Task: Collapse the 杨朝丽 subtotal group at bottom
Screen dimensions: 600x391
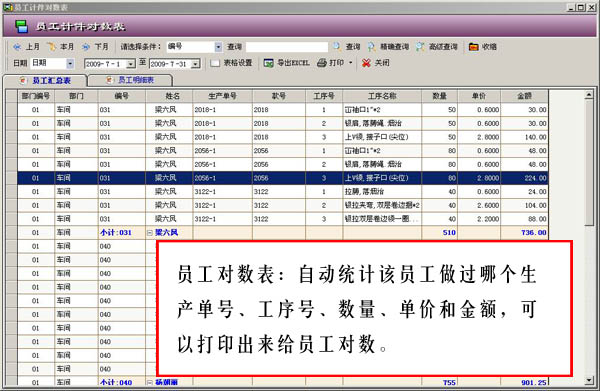Action: [x=150, y=382]
